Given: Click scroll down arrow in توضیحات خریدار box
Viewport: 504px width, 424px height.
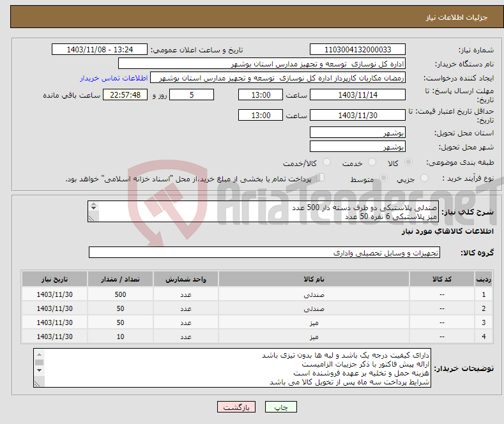Looking at the screenshot, I should click(x=39, y=370).
